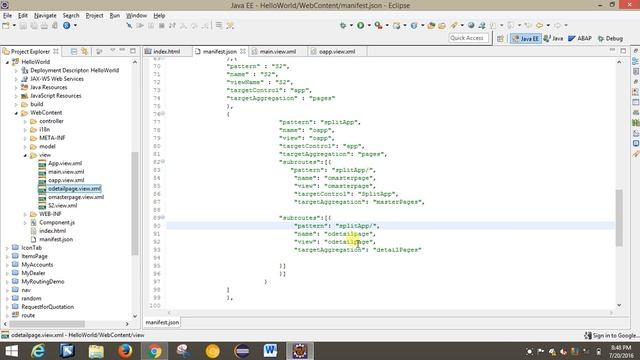Open the Window menu
Viewport: 640px width, 360px height.
pos(136,16)
